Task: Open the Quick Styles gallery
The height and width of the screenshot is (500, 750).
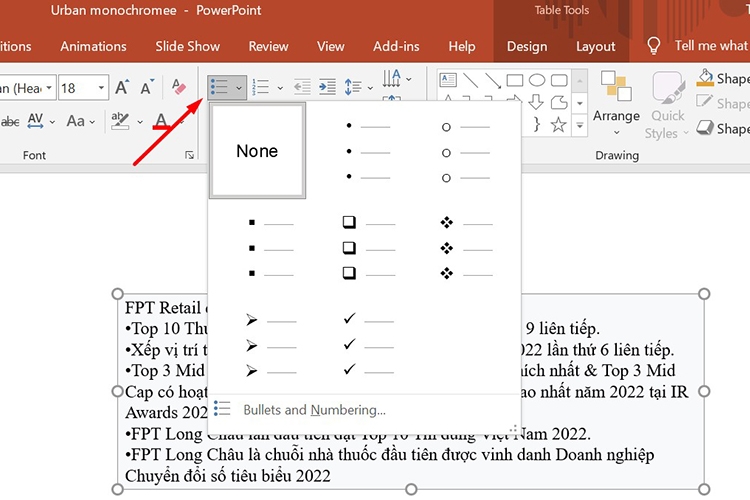Action: (x=667, y=105)
